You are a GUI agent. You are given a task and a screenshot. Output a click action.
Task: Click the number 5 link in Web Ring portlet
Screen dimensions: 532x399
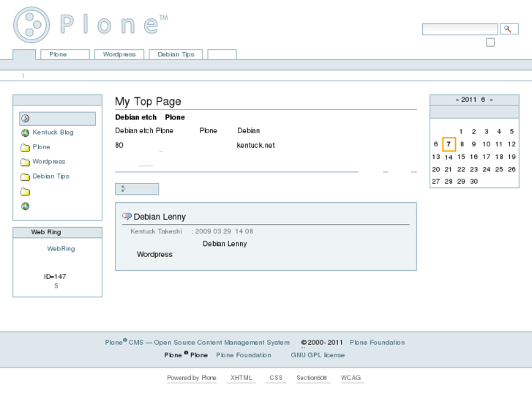[56, 286]
